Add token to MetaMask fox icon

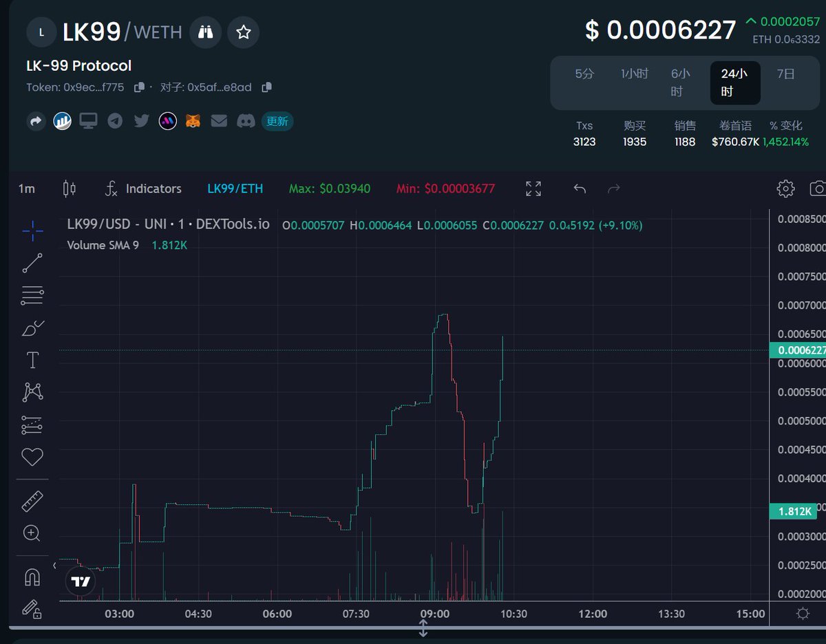click(194, 122)
